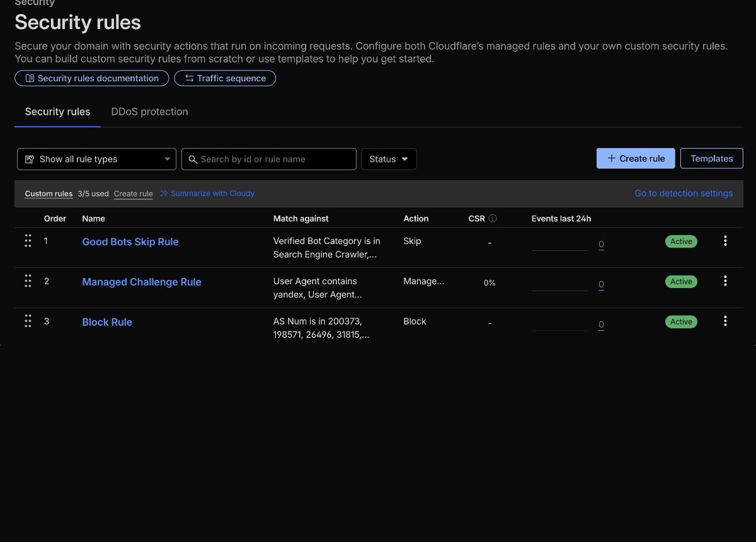The image size is (756, 542).
Task: Select the Security rules tab
Action: (57, 112)
